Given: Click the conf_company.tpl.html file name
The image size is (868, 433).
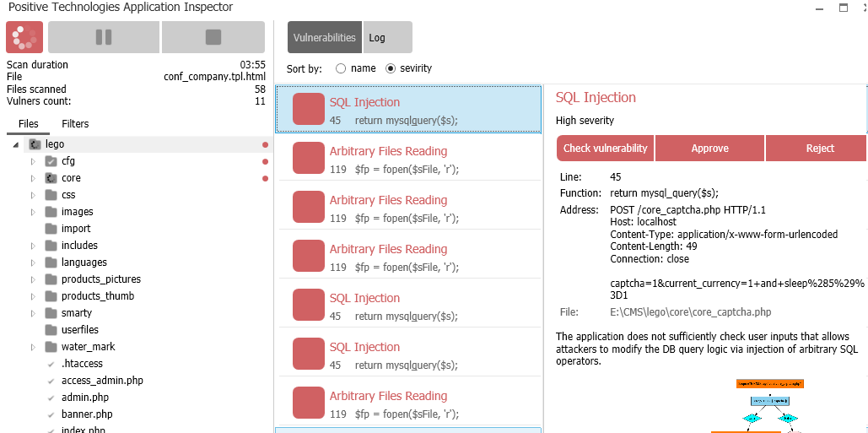Looking at the screenshot, I should pos(215,77).
